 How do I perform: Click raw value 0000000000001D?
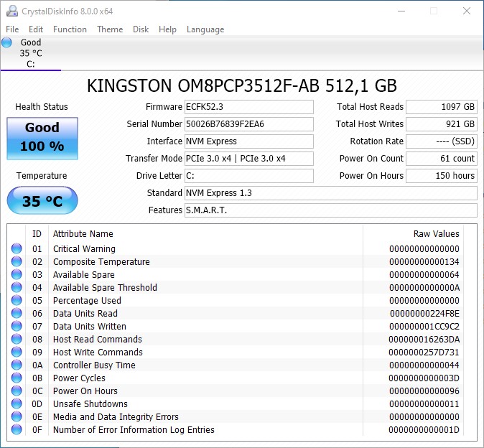(424, 430)
